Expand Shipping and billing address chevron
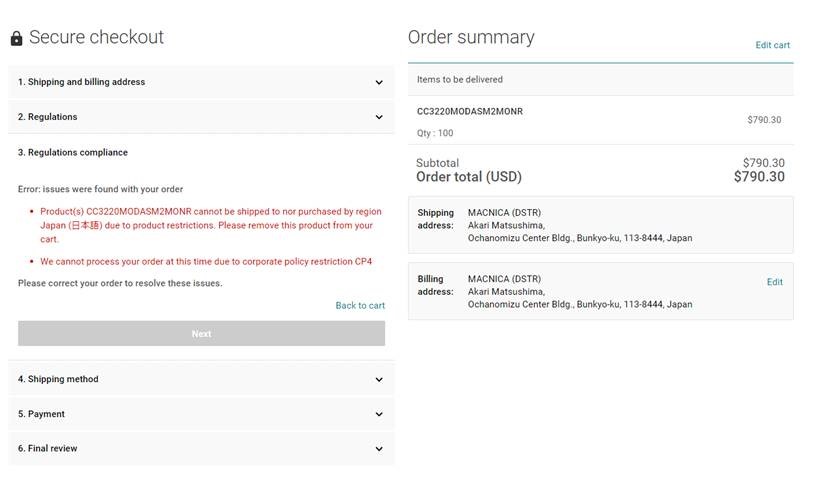Screen dimensions: 833x478 (x=379, y=83)
